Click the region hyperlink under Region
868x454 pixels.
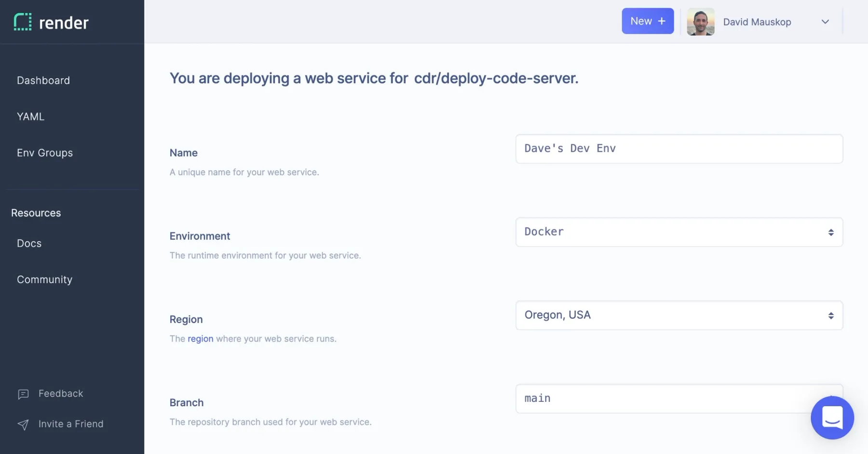pos(200,339)
